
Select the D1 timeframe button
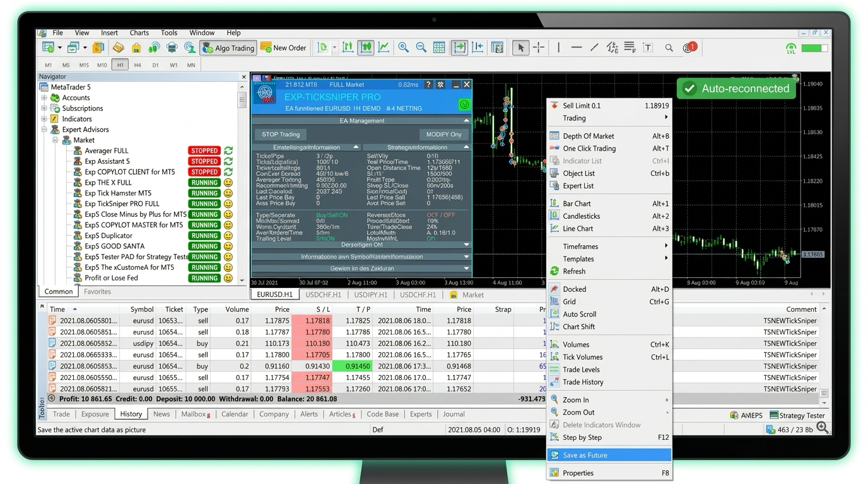[x=155, y=65]
